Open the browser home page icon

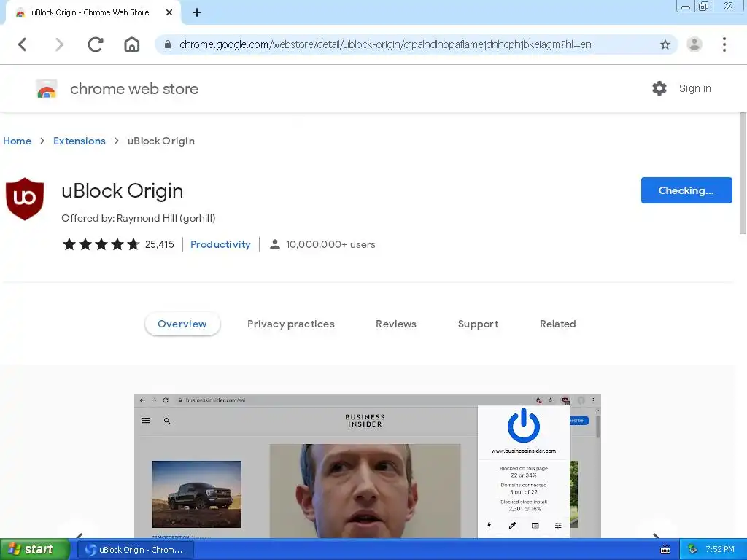[x=132, y=44]
